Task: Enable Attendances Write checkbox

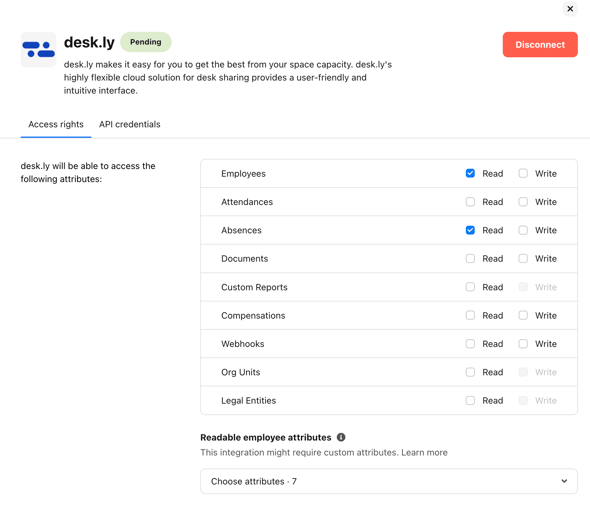Action: 523,202
